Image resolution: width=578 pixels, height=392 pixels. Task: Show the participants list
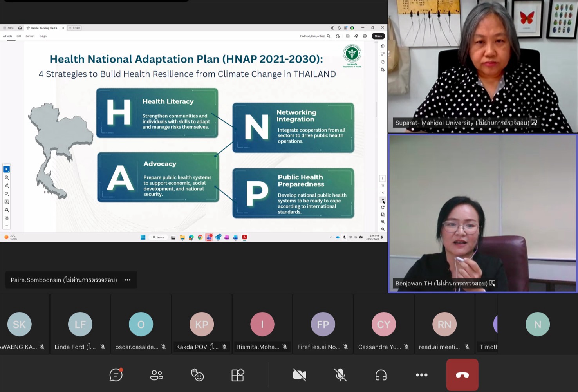(x=157, y=375)
